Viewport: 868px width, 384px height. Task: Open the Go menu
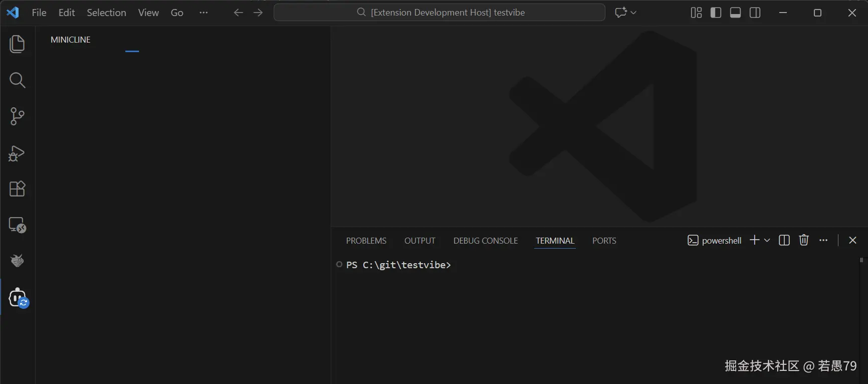tap(177, 13)
